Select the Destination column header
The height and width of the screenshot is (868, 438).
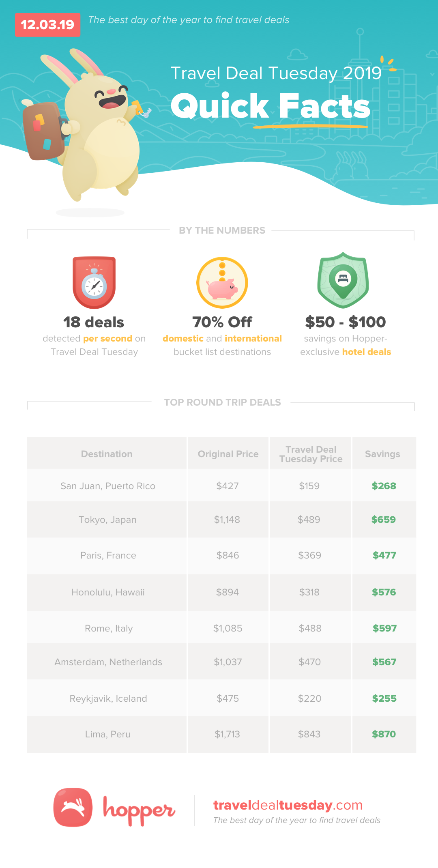point(107,454)
